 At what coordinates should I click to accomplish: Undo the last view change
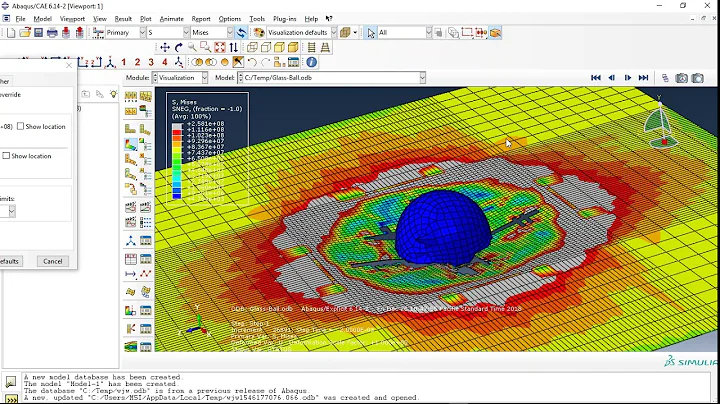(252, 62)
